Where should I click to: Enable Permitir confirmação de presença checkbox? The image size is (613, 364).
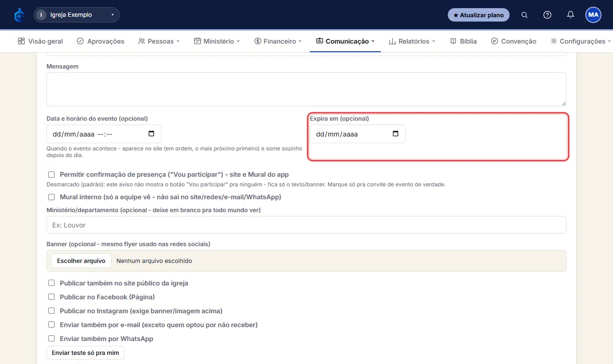[x=51, y=175]
